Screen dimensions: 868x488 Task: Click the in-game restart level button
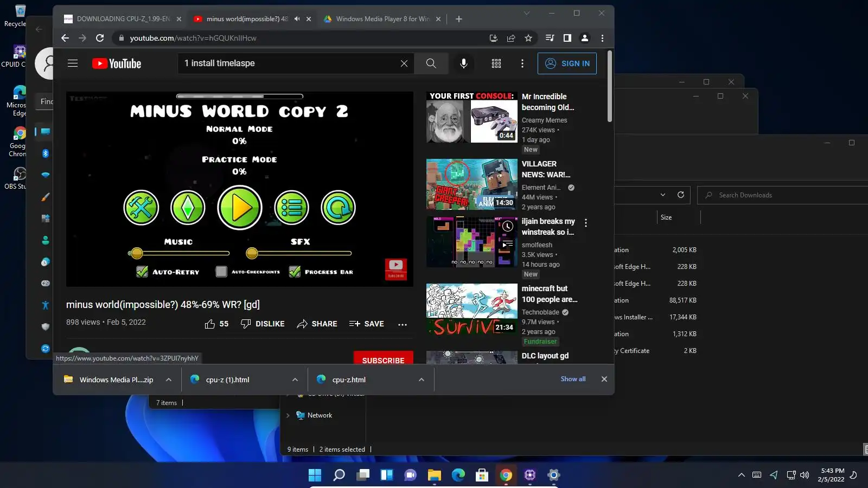338,208
